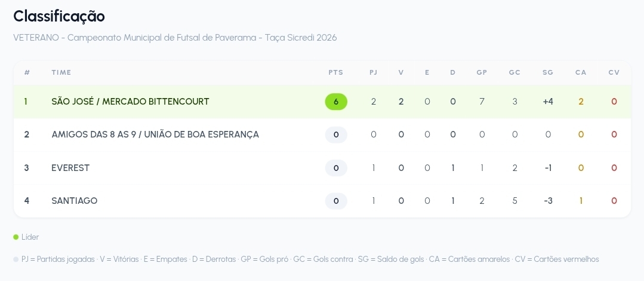The width and height of the screenshot is (644, 281).
Task: Select the EVEREST team name
Action: coord(70,168)
